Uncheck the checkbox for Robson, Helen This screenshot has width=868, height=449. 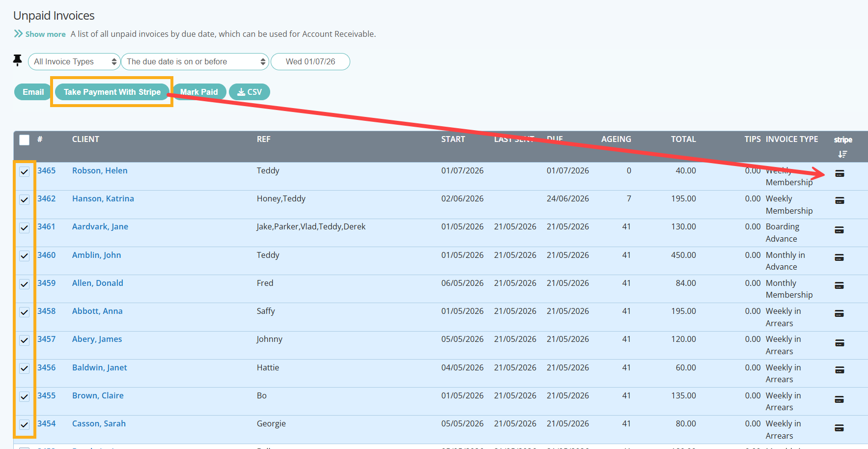pyautogui.click(x=24, y=171)
